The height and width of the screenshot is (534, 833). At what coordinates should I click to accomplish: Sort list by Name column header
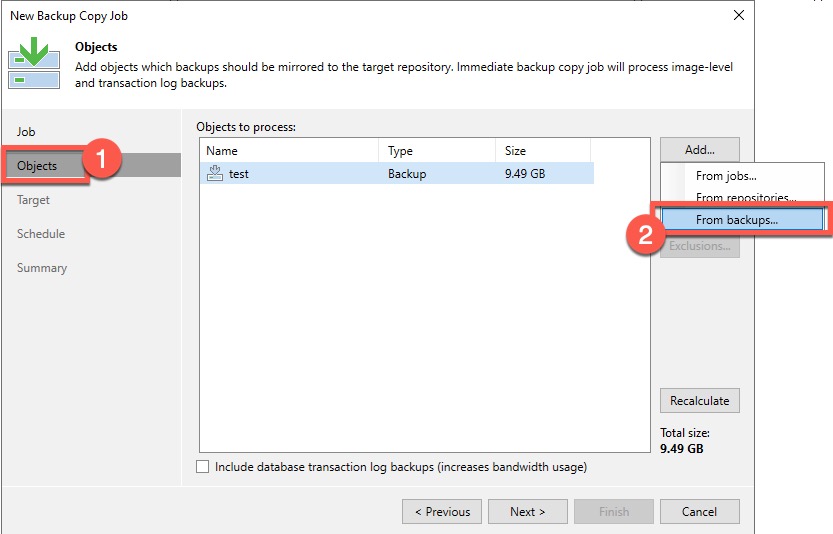tap(288, 150)
